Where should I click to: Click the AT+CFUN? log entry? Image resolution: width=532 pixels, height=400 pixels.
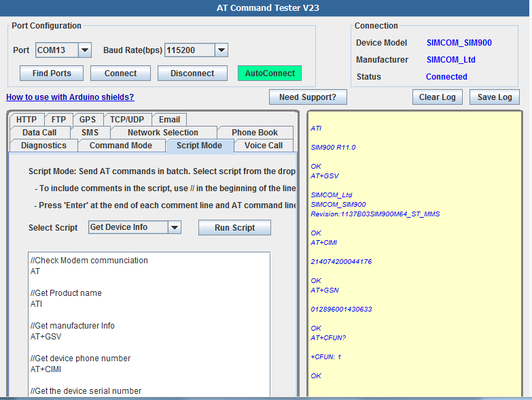328,337
